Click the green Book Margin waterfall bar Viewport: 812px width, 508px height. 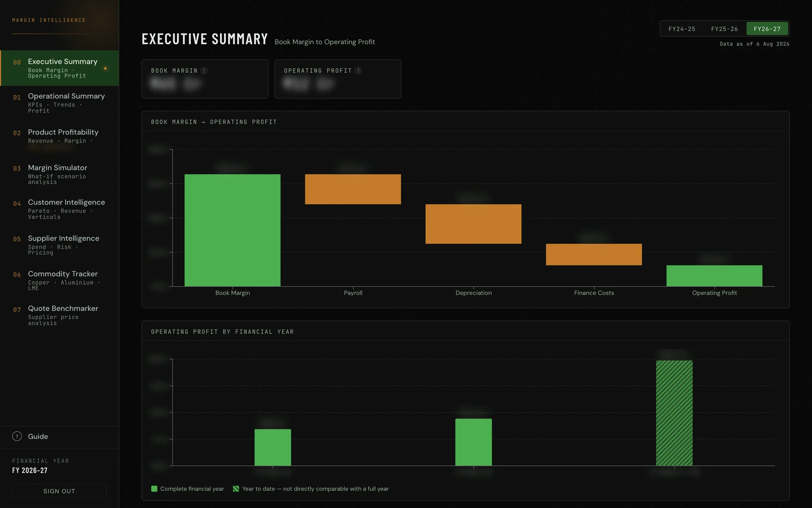point(233,230)
